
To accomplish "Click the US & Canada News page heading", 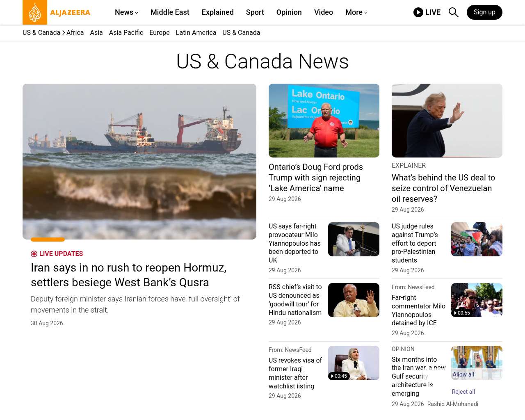I will coord(262,62).
